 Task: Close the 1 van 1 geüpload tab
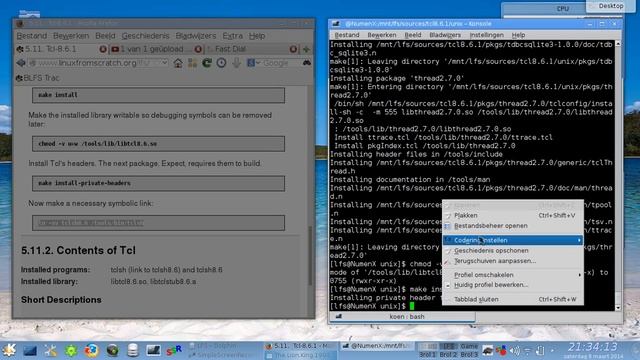click(x=198, y=49)
